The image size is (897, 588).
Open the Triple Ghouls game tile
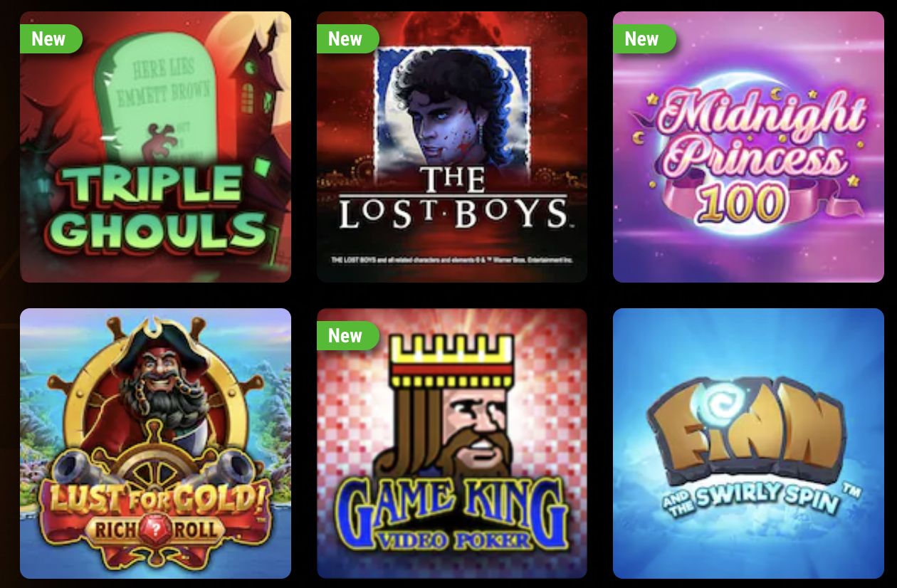point(155,147)
